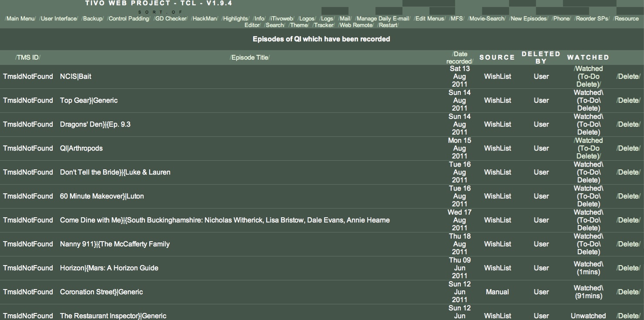
Task: Delete the Coronation Street entry
Action: [x=628, y=292]
